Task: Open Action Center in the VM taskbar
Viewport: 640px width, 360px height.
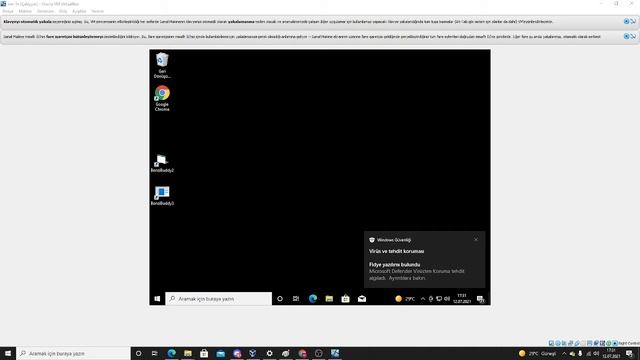Action: [x=481, y=299]
